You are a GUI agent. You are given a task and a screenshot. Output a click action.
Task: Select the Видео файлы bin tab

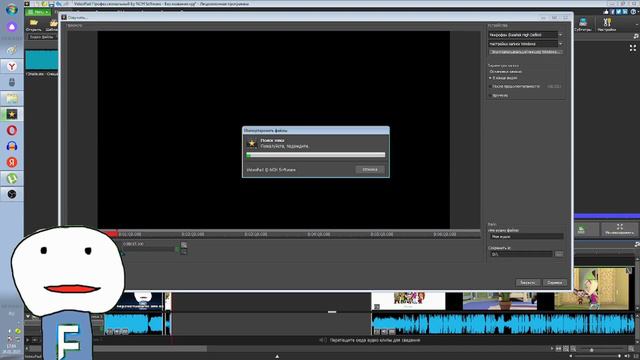(x=42, y=37)
